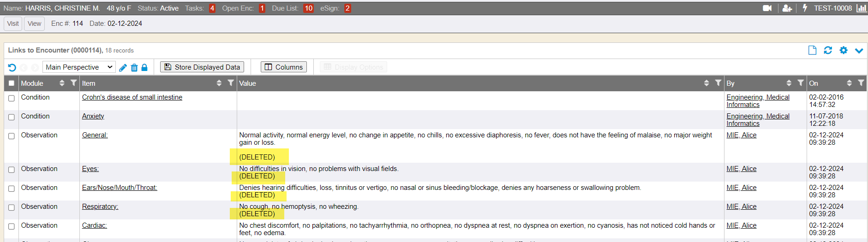Delete perspective using the trash icon

(x=134, y=67)
